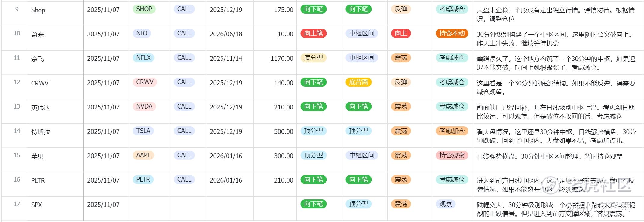Select row number 10
The height and width of the screenshot is (222, 644).
pos(17,33)
